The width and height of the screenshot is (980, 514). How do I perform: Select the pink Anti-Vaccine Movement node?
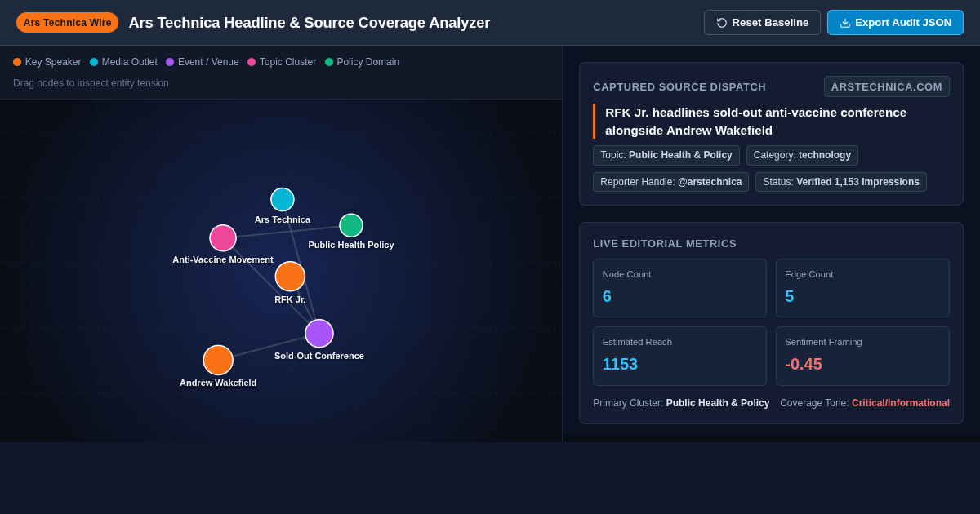[x=223, y=238]
